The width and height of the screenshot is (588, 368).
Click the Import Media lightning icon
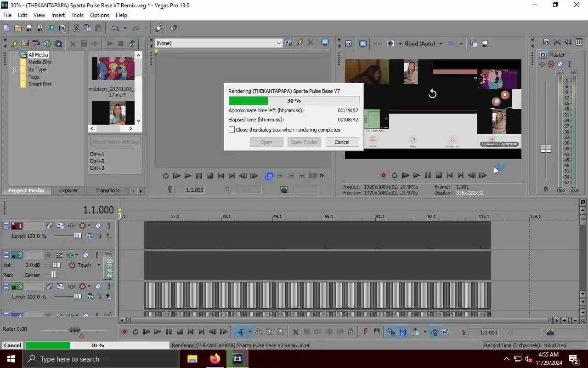(x=14, y=44)
